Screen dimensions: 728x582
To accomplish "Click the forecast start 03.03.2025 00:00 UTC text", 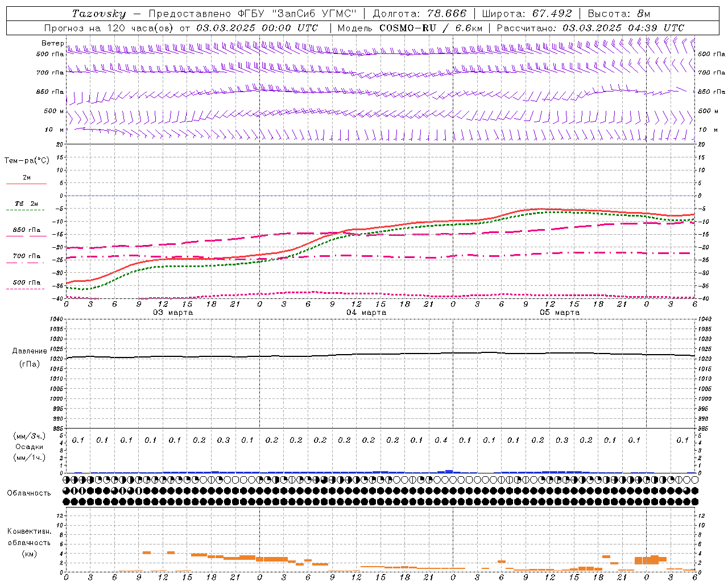I will pos(257,28).
